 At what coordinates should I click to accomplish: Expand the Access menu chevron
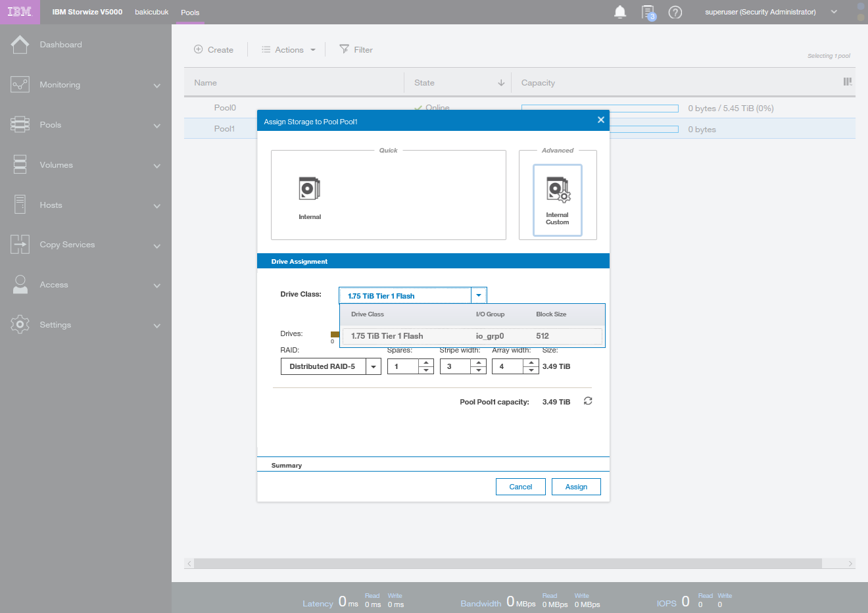(x=157, y=285)
